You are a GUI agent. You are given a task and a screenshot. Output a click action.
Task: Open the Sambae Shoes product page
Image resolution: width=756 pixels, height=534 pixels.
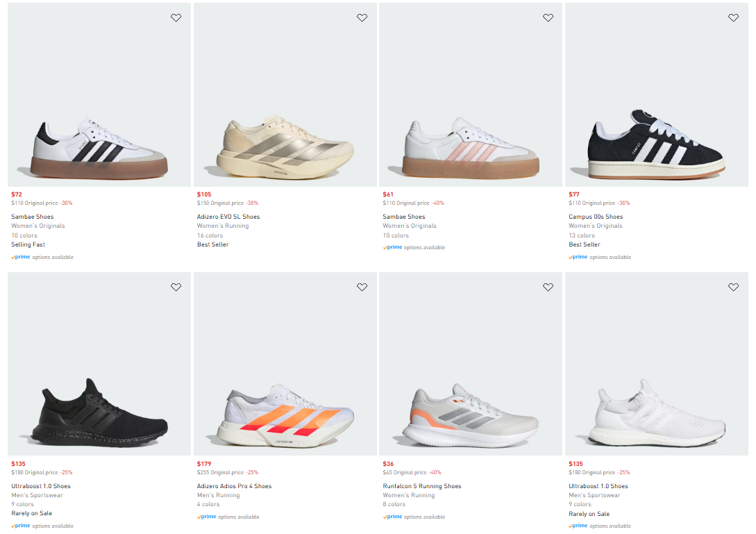32,216
